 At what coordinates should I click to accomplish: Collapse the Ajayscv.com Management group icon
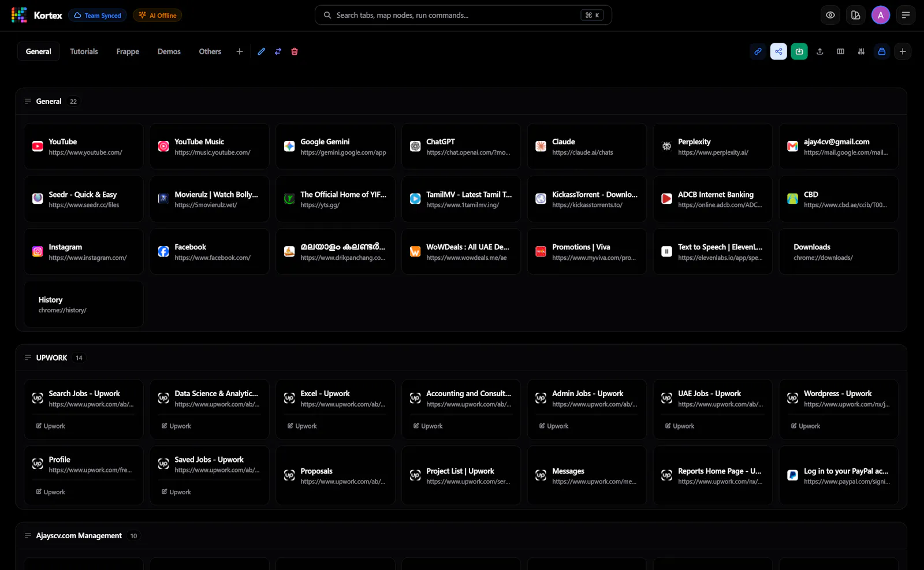point(28,536)
